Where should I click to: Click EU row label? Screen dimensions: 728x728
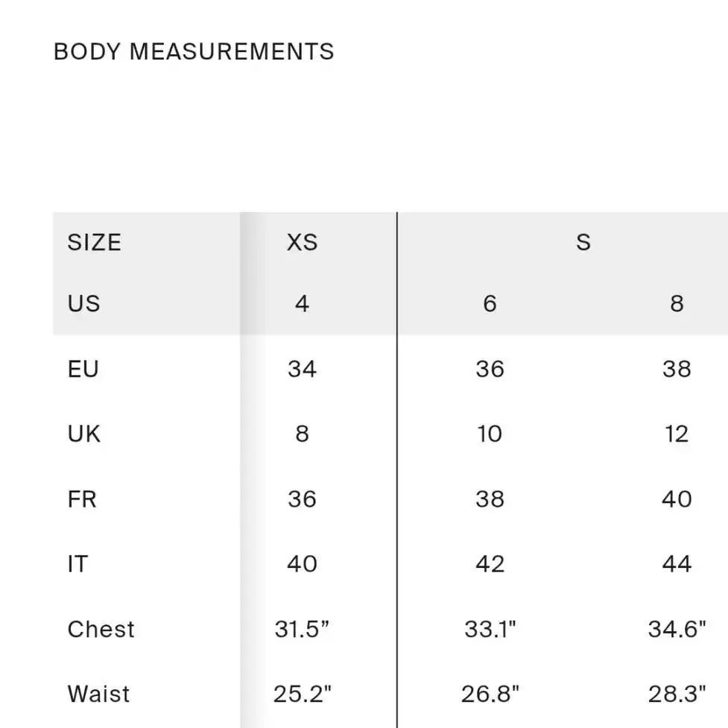pyautogui.click(x=83, y=369)
